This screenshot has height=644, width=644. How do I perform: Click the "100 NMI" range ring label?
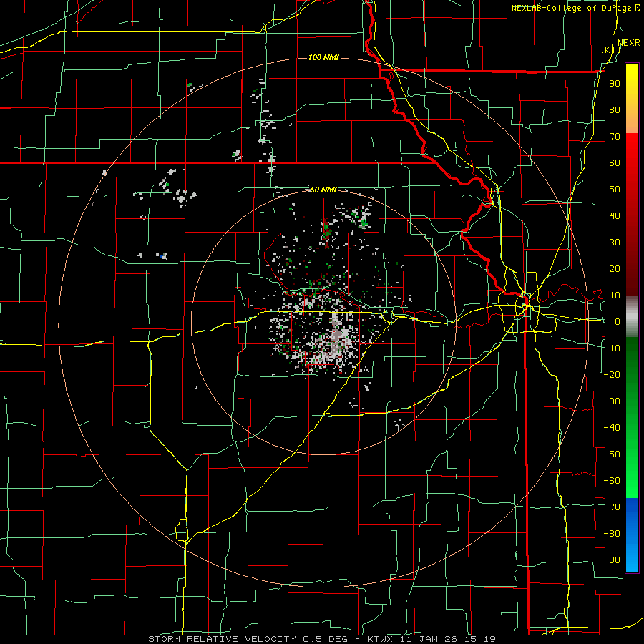[323, 57]
